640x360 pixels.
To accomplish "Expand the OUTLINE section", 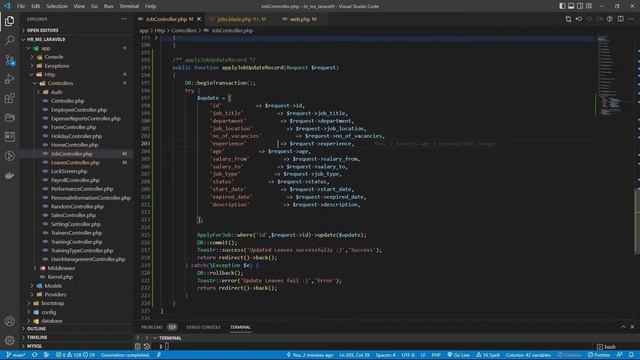I will (x=77, y=329).
